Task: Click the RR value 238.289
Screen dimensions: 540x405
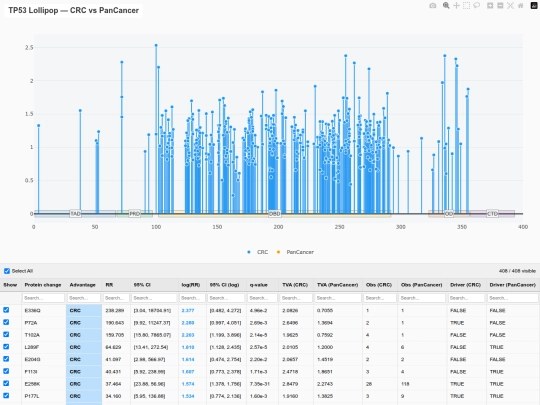Action: [x=115, y=310]
